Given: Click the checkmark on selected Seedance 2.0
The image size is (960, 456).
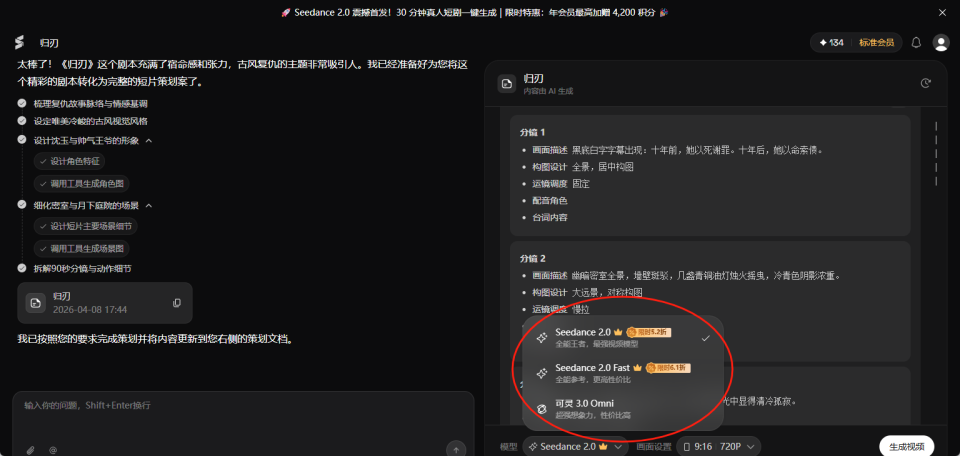Looking at the screenshot, I should 705,338.
